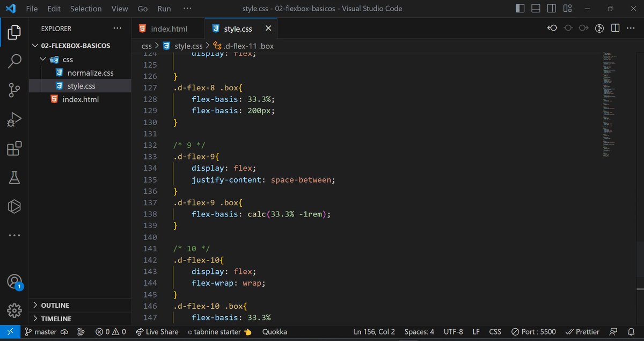Open the Accounts menu icon
Screen dimensions: 644x341
(x=14, y=281)
